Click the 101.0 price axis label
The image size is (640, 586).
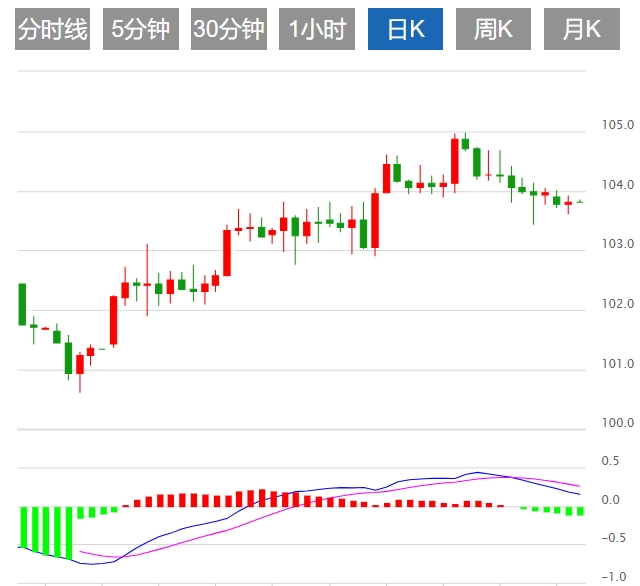[618, 364]
